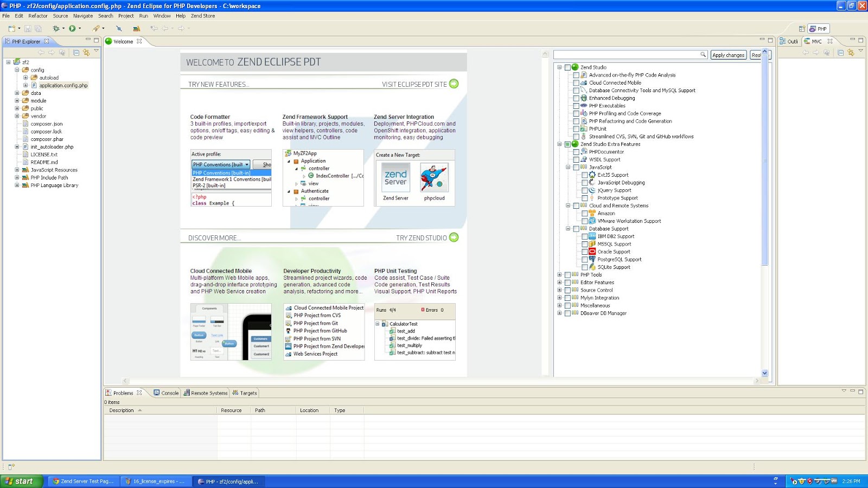Click the green Run icon
The height and width of the screenshot is (488, 868).
point(72,29)
